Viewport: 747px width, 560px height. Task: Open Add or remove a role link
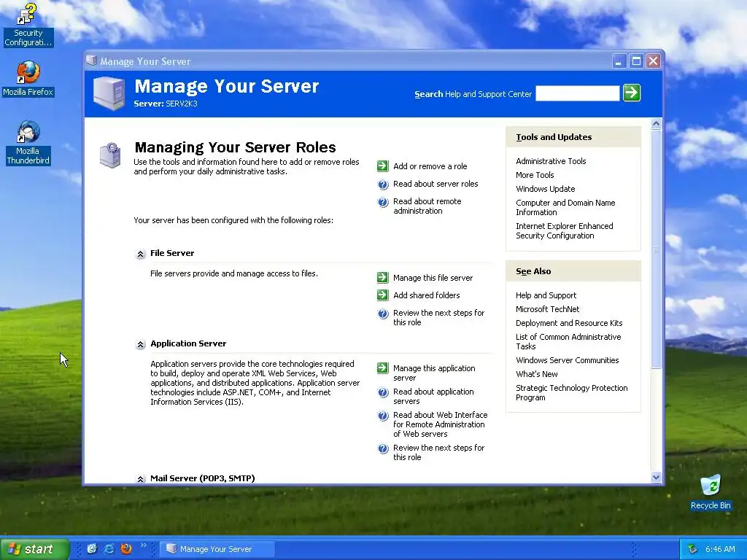pyautogui.click(x=430, y=166)
